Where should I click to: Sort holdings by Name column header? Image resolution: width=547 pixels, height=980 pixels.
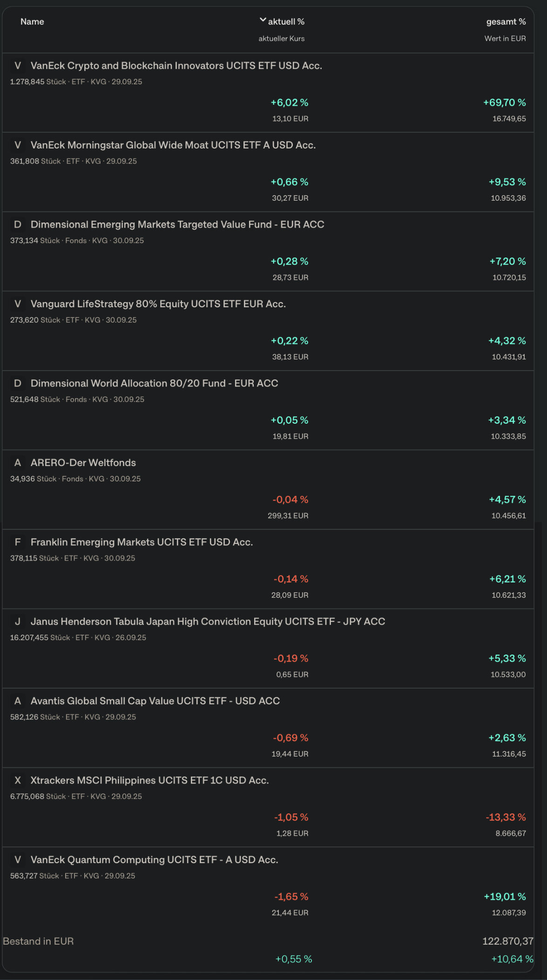point(32,21)
